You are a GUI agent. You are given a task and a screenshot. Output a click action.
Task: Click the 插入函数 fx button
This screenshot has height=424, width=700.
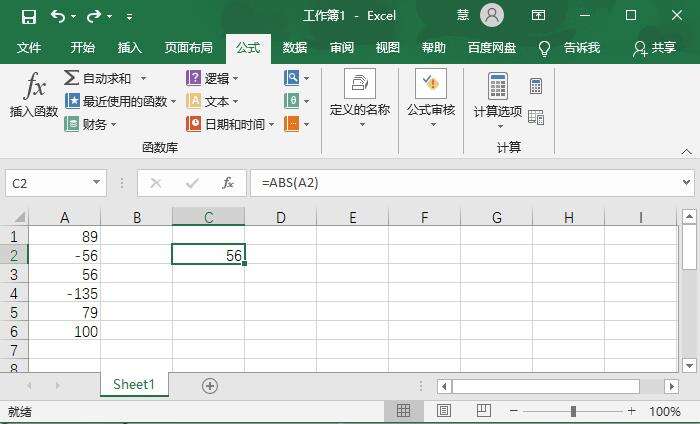tap(34, 95)
